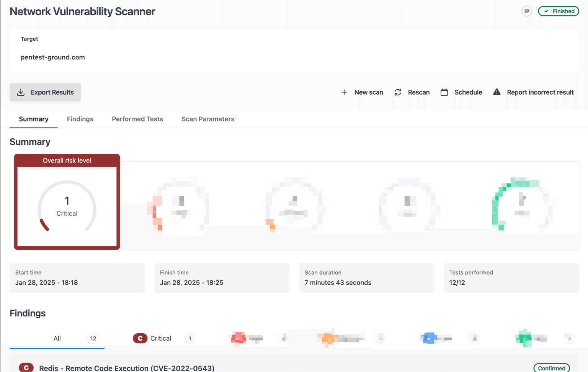Image resolution: width=588 pixels, height=372 pixels.
Task: Click the warning triangle report icon
Action: (x=497, y=92)
